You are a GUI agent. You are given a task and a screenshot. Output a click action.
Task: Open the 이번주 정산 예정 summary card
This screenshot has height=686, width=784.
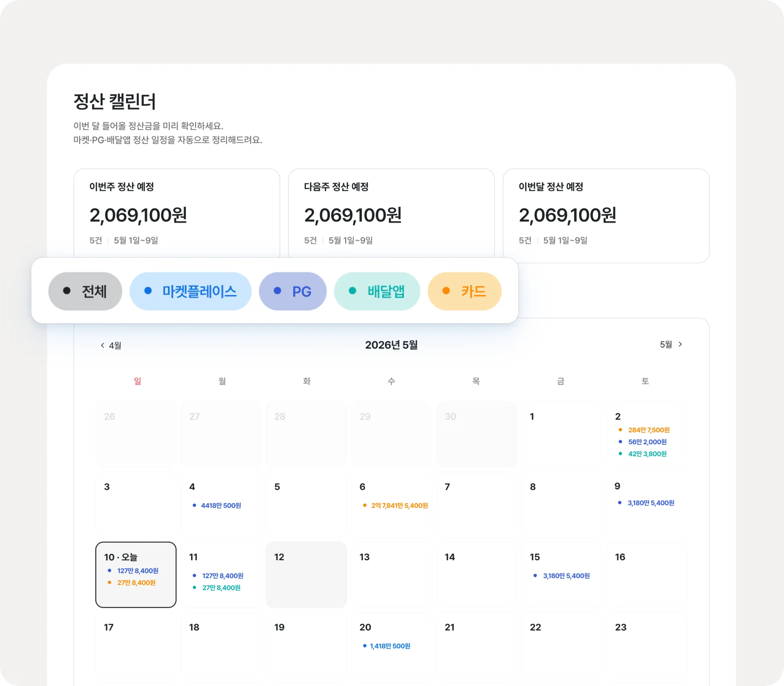point(177,213)
